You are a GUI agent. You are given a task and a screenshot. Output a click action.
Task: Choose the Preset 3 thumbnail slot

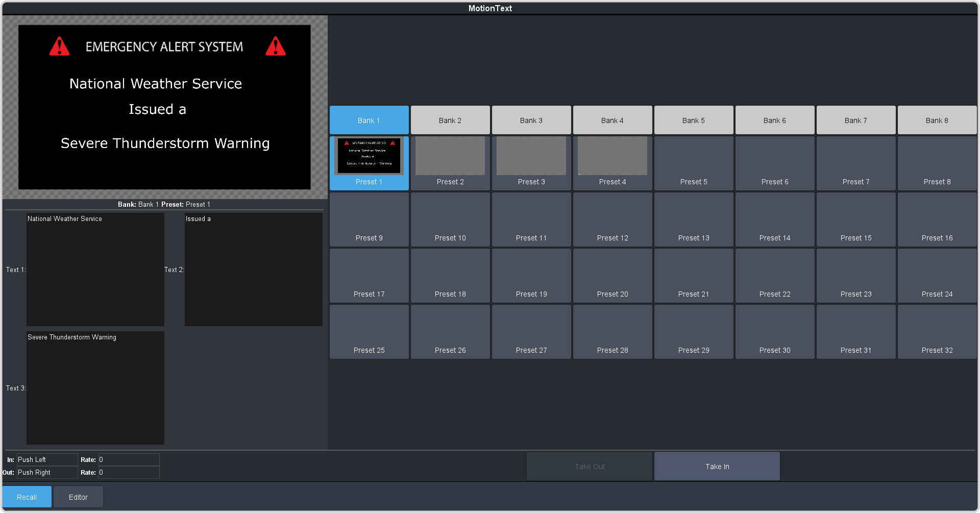point(531,157)
